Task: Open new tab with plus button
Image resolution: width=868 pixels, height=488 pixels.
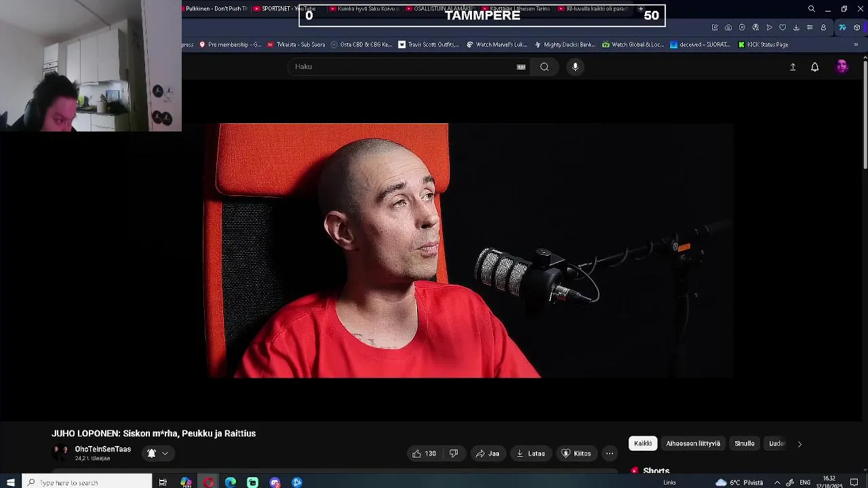Action: click(641, 9)
